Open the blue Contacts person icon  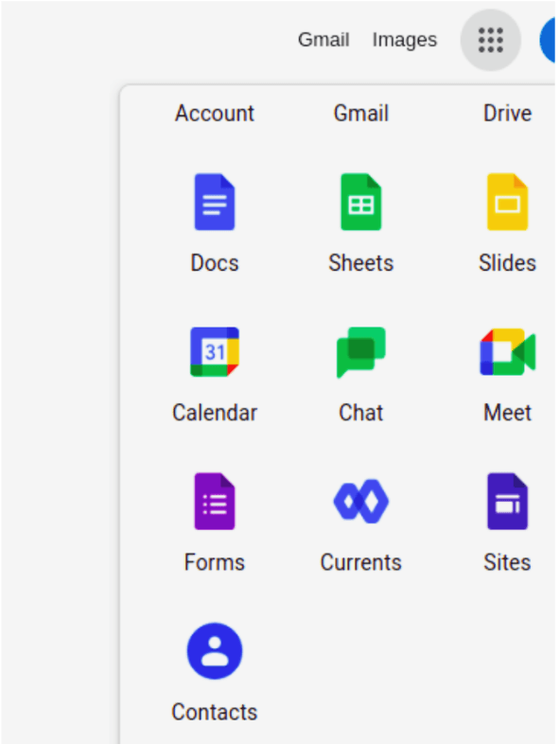click(x=215, y=651)
